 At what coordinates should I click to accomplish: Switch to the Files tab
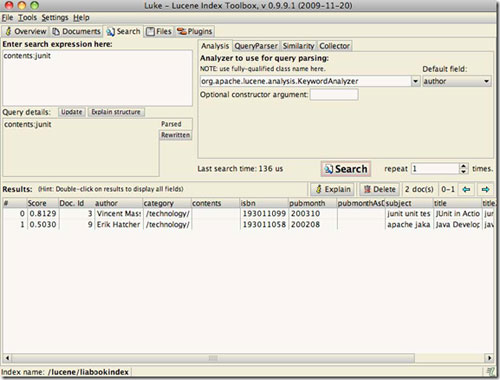159,31
